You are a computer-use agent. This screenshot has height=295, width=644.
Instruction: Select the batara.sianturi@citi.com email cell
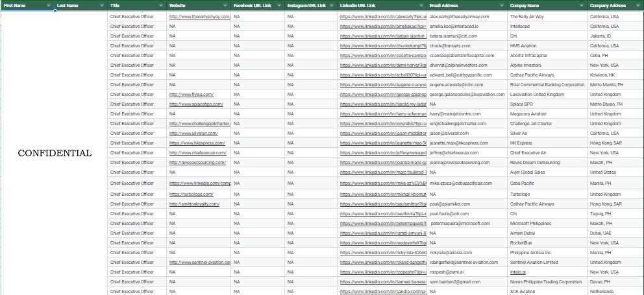pyautogui.click(x=467, y=36)
